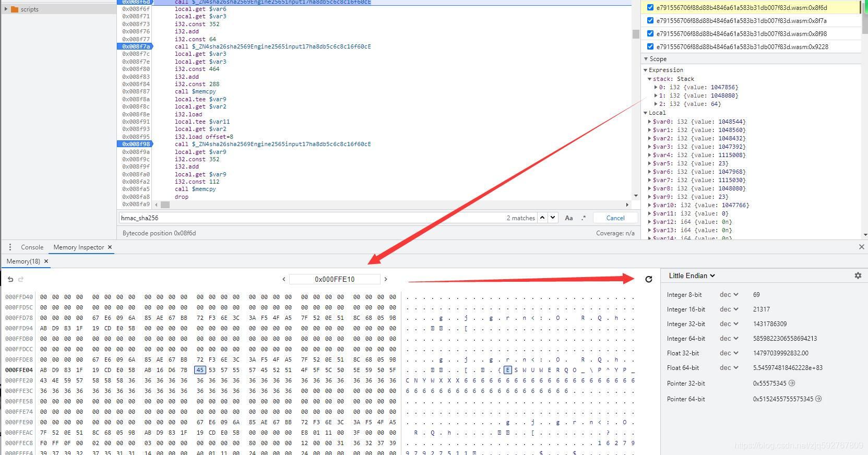Viewport: 868px width, 455px height.
Task: Change Integer 16-bit format dropdown
Action: pyautogui.click(x=729, y=309)
